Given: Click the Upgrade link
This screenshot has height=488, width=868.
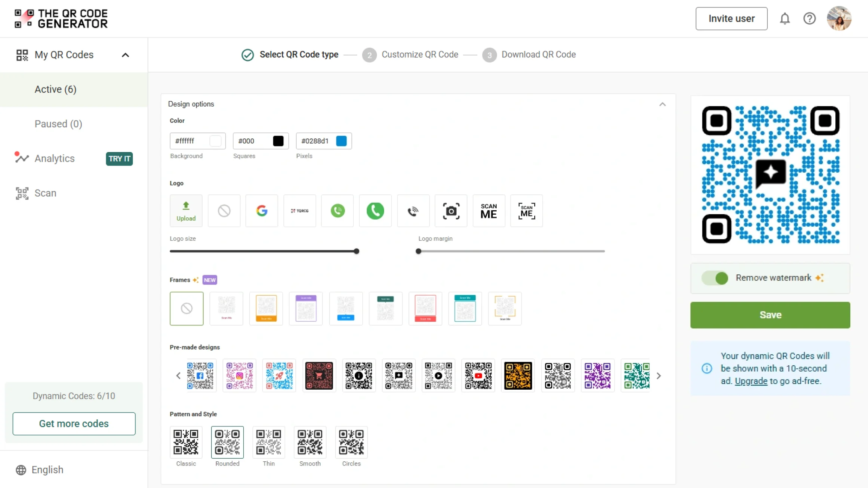Looking at the screenshot, I should (x=751, y=381).
